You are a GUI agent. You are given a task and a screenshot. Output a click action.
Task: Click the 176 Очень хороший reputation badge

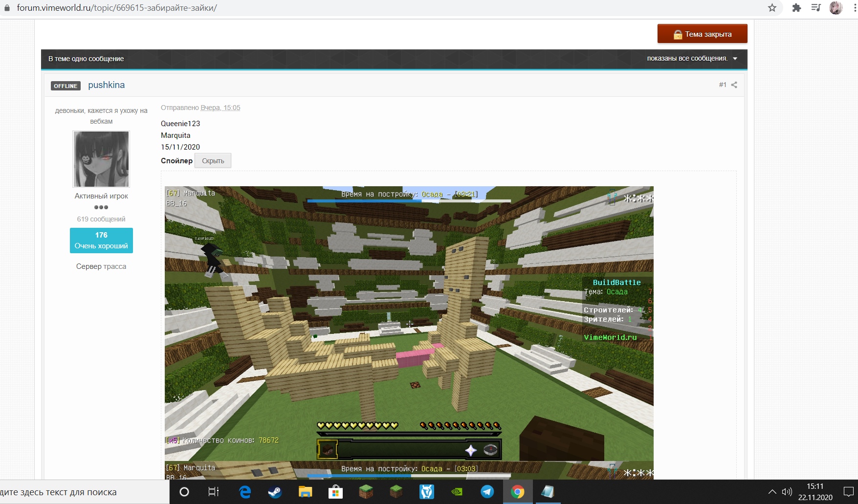coord(101,241)
